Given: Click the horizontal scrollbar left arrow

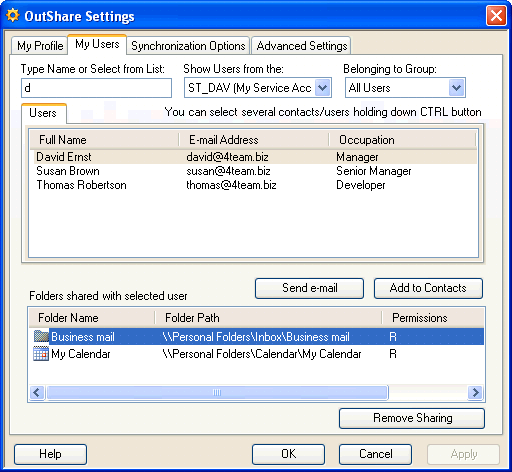Looking at the screenshot, I should point(37,392).
